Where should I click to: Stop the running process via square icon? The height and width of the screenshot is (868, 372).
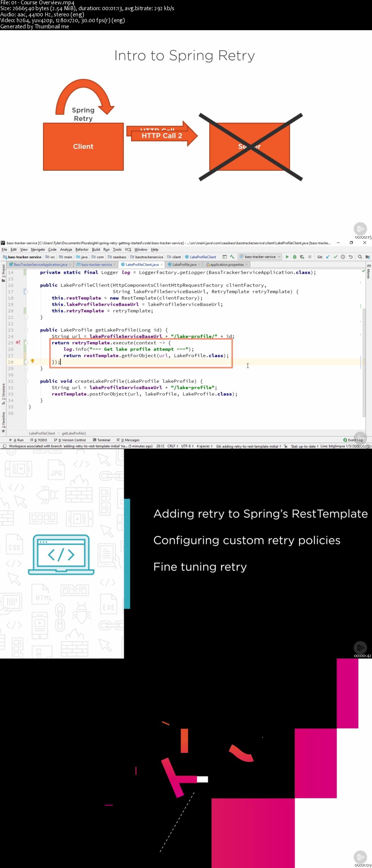point(310,257)
